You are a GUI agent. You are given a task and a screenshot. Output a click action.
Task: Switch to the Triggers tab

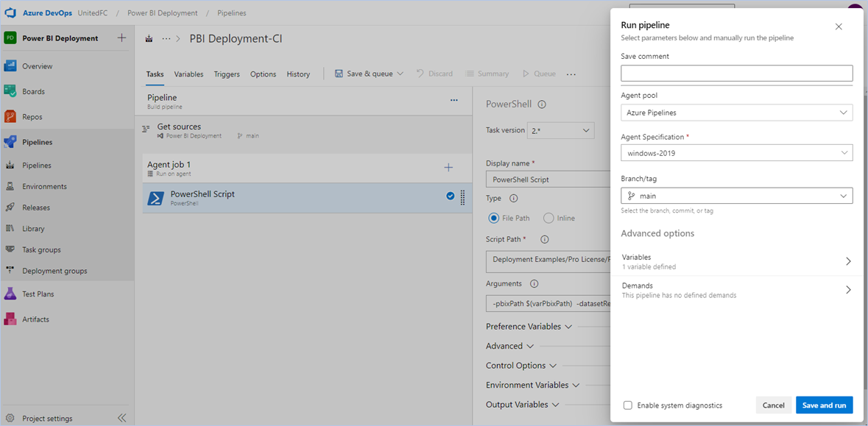[227, 74]
